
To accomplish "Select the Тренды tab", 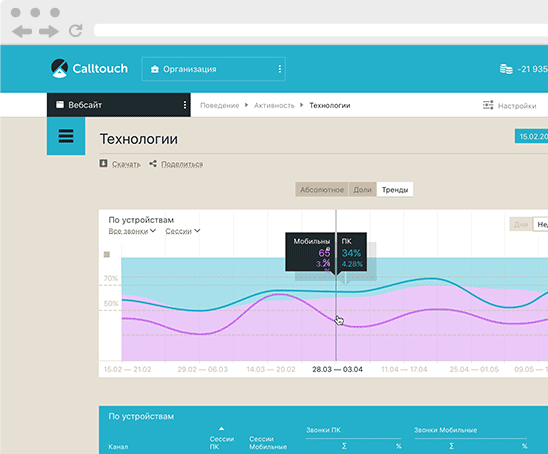I will click(395, 189).
